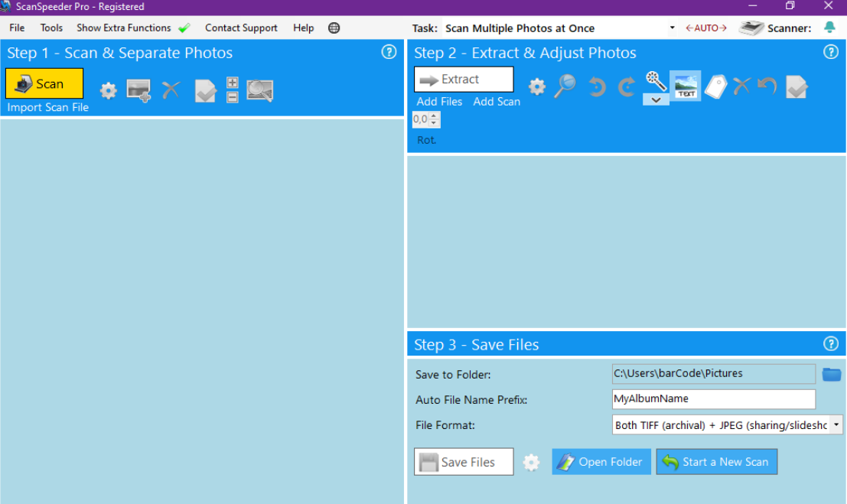Open the File menu

point(17,28)
